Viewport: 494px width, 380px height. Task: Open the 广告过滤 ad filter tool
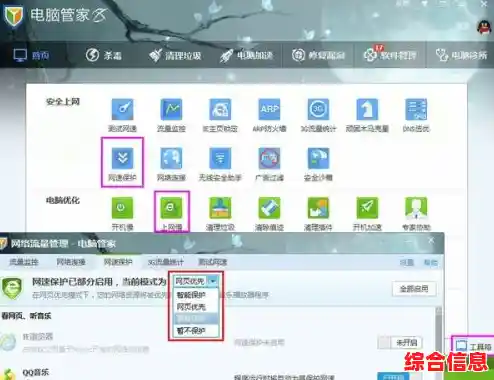tap(269, 164)
